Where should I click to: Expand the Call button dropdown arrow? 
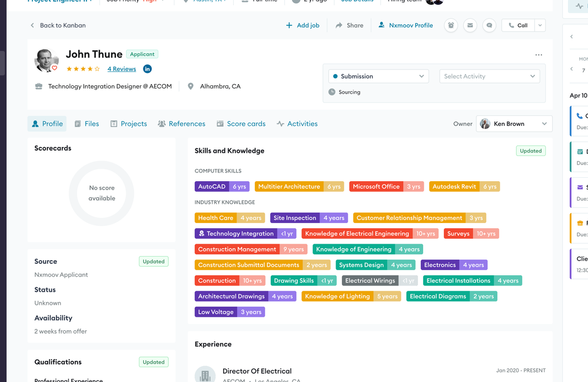click(540, 25)
